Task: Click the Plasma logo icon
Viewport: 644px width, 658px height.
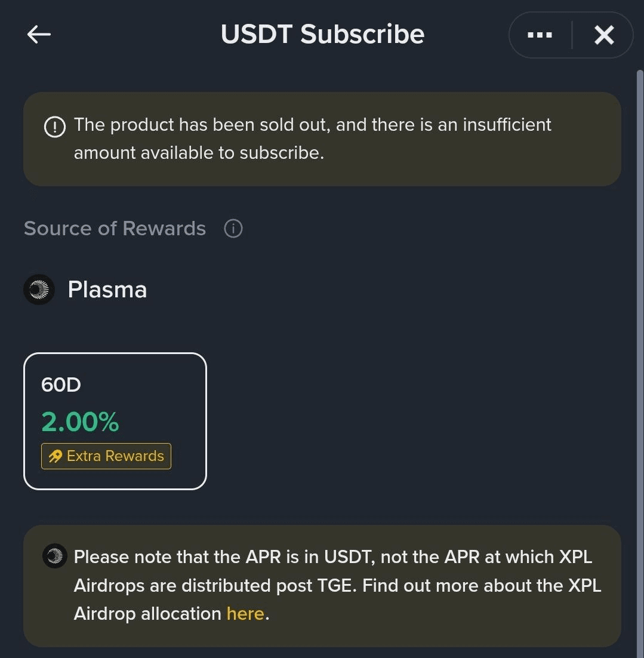Action: pos(39,290)
